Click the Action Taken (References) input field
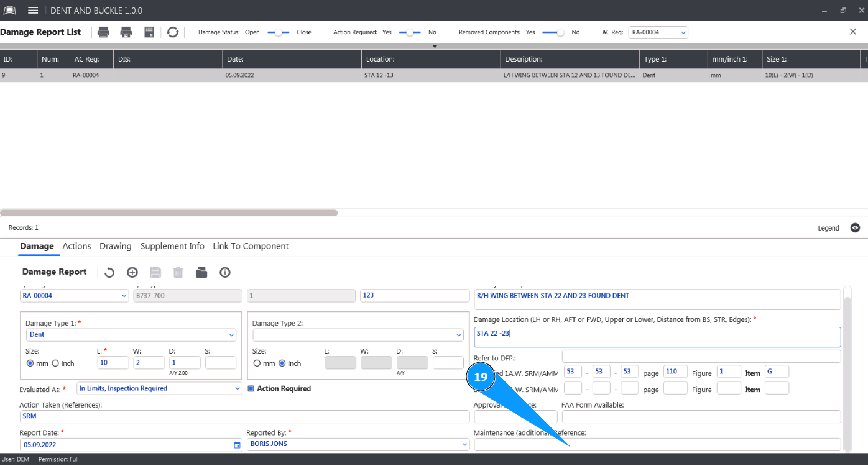Viewport: 868px width, 466px height. [x=244, y=416]
